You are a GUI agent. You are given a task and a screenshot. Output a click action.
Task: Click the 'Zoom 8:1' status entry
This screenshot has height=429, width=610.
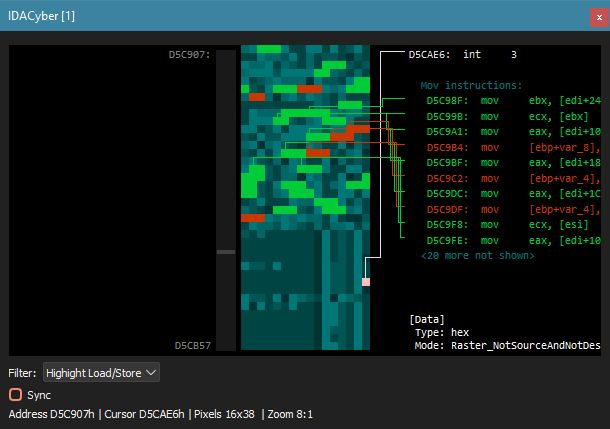(x=290, y=414)
